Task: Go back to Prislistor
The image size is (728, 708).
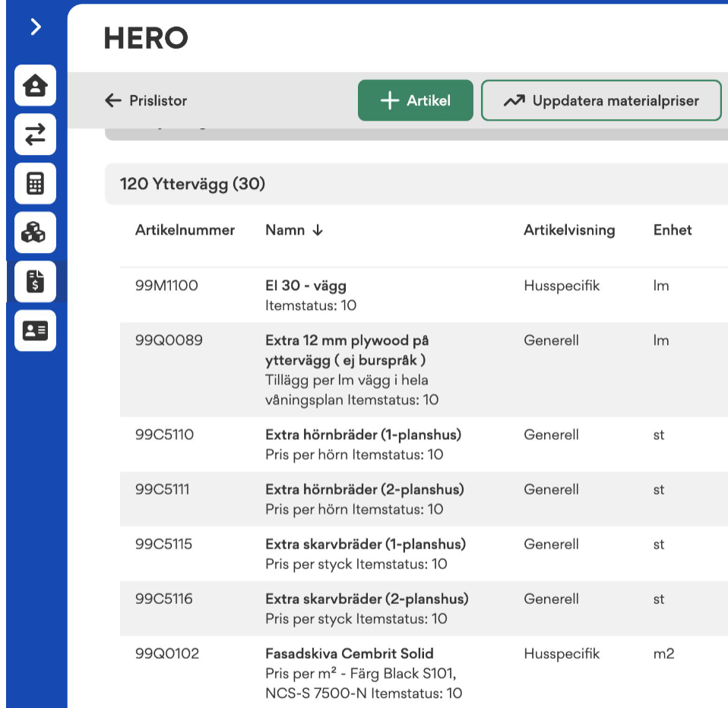Action: 157,100
